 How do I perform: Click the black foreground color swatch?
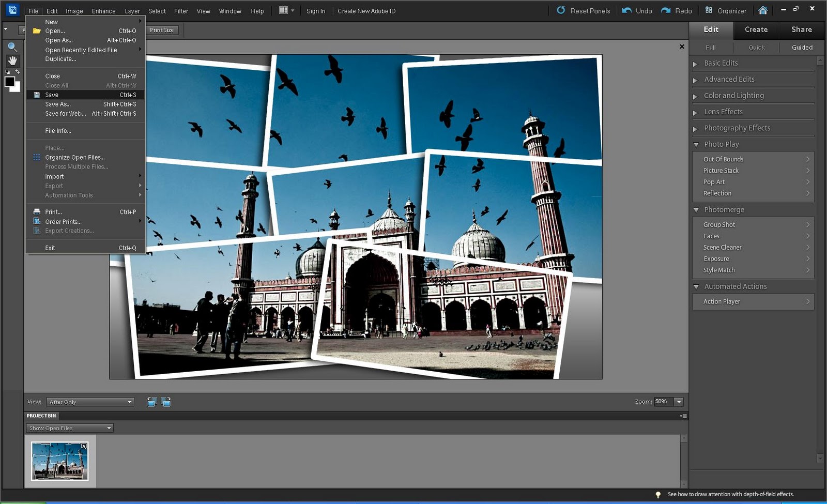point(9,82)
